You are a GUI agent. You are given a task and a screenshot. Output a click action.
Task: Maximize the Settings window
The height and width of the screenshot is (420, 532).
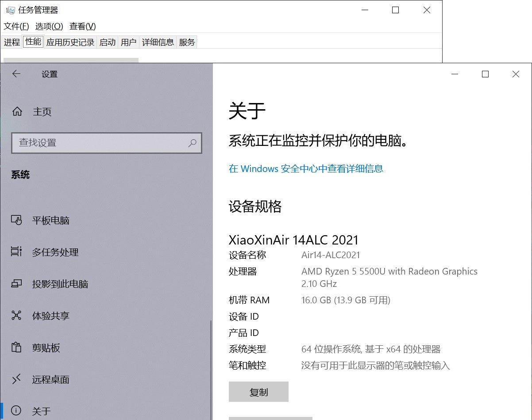pyautogui.click(x=485, y=74)
